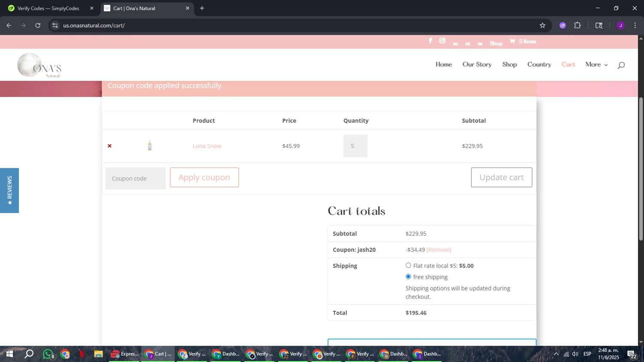The width and height of the screenshot is (644, 362).
Task: Click the page vertical scrollbar thumb
Action: [x=641, y=169]
